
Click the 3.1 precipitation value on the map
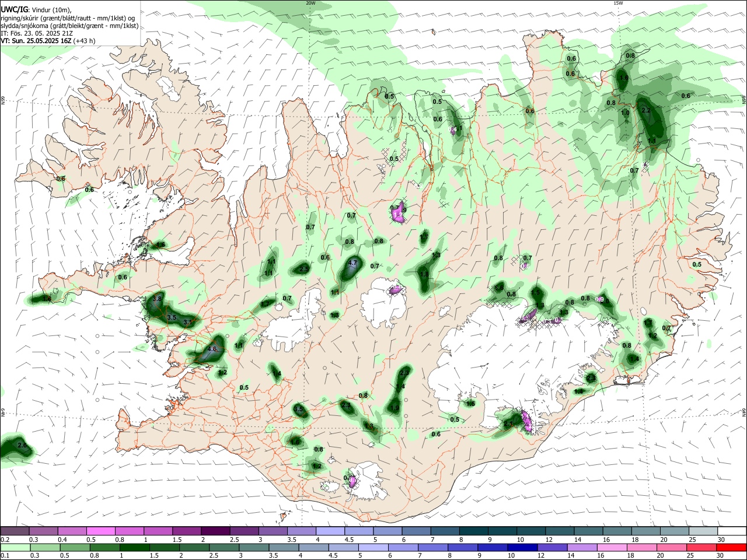[x=188, y=322]
